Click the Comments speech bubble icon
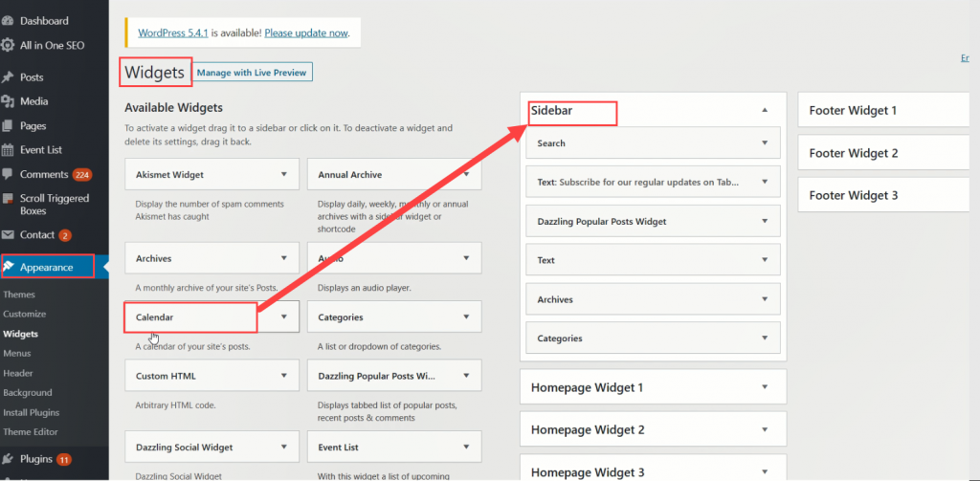The height and width of the screenshot is (481, 980). click(8, 174)
